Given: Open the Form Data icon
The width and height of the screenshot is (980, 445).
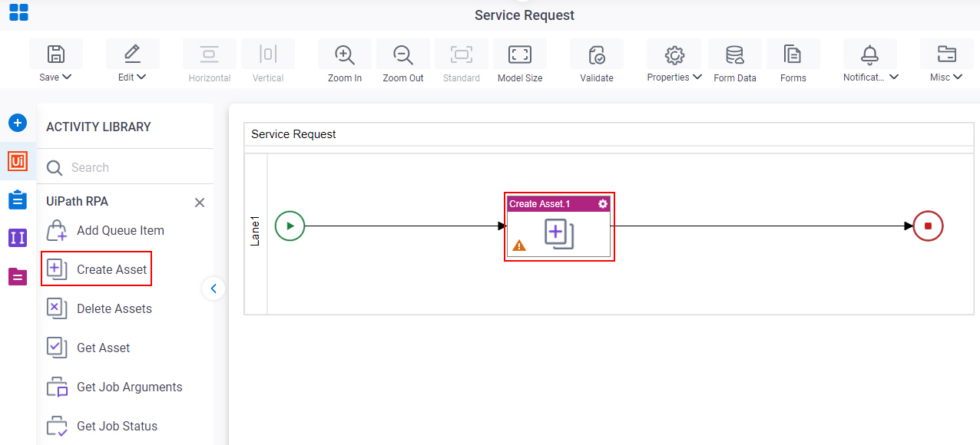Looking at the screenshot, I should 735,54.
